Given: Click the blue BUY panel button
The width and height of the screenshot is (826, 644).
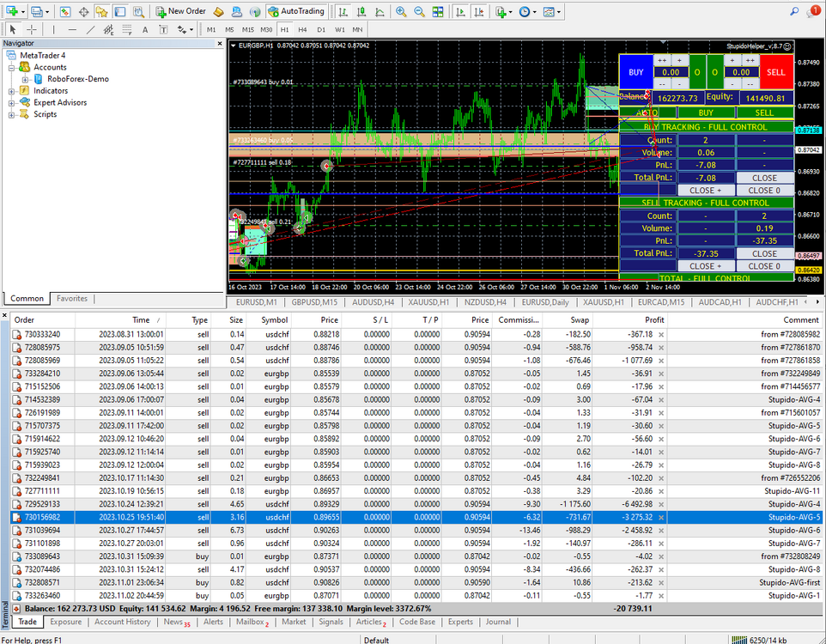Looking at the screenshot, I should pos(636,72).
